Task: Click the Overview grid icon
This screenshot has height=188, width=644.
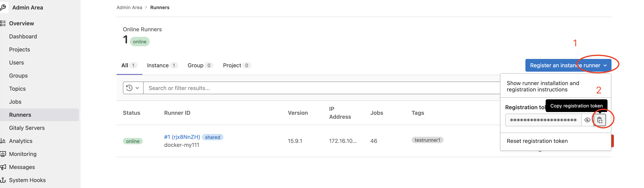Action: point(3,24)
